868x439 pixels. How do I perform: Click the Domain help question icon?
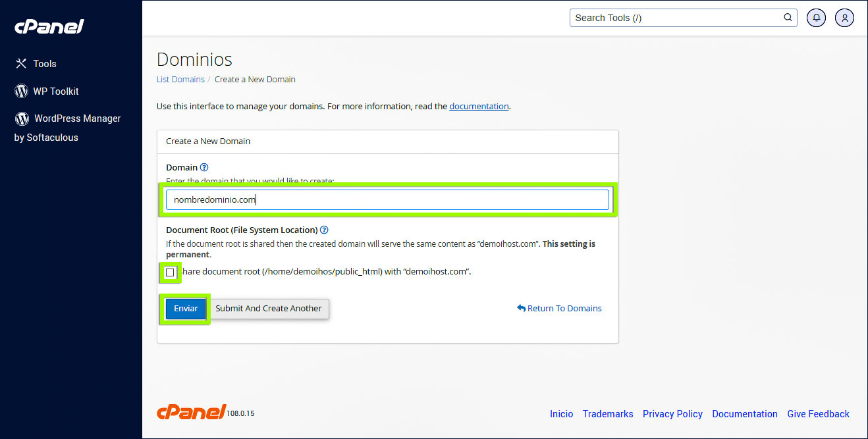(x=204, y=168)
